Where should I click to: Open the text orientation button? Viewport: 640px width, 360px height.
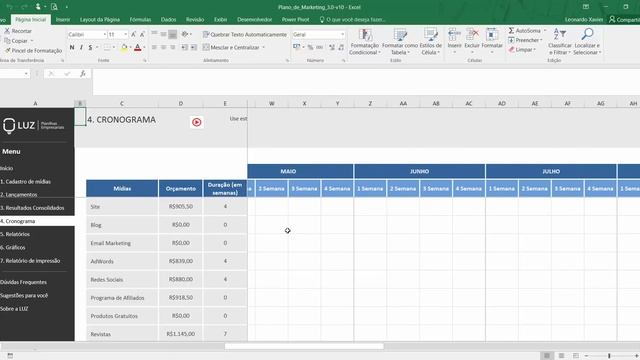186,34
